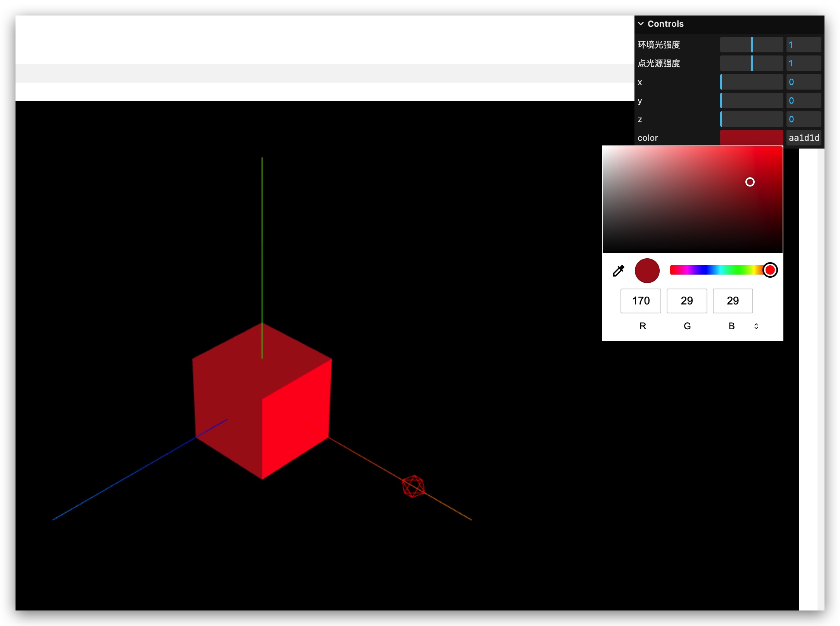Click the x value input field
Viewport: 840px width, 626px height.
804,82
